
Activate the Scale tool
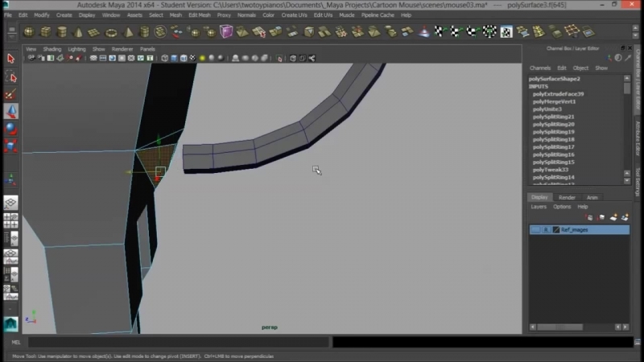10,146
